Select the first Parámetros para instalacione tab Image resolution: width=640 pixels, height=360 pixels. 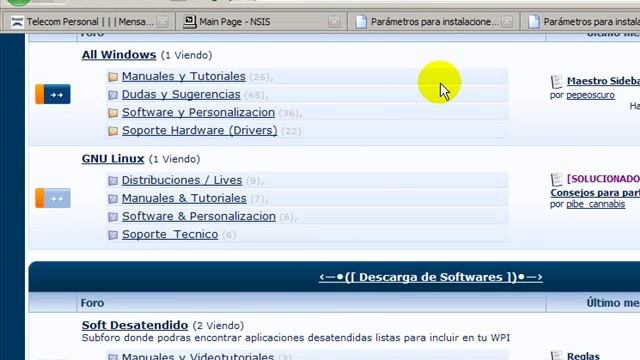click(434, 22)
